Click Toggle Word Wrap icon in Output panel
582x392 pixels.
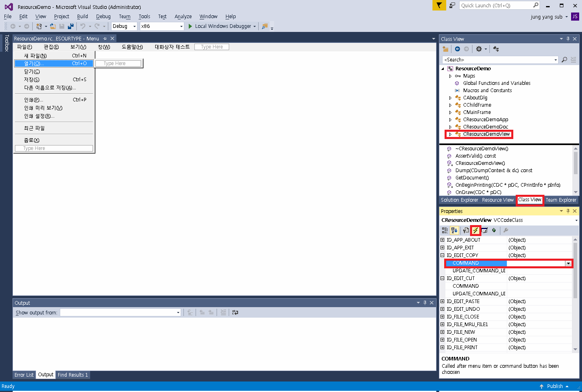tap(235, 312)
